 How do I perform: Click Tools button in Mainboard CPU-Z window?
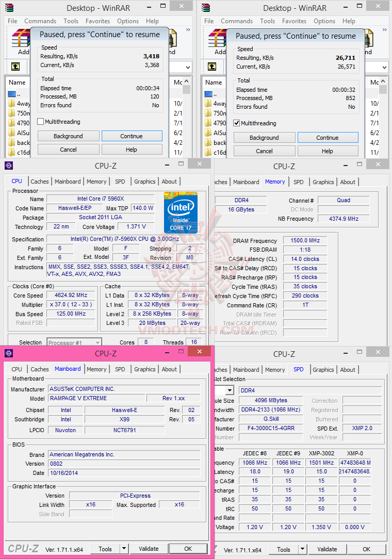(x=105, y=549)
